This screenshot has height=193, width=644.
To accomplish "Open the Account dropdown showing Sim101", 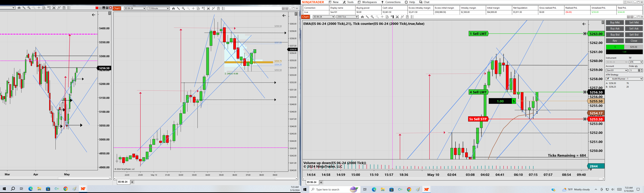I will pyautogui.click(x=617, y=70).
